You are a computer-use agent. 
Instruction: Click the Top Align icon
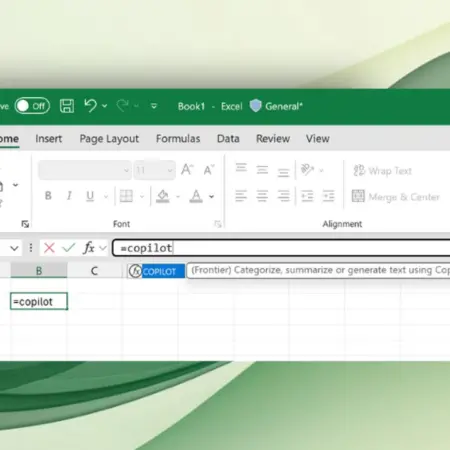(241, 167)
